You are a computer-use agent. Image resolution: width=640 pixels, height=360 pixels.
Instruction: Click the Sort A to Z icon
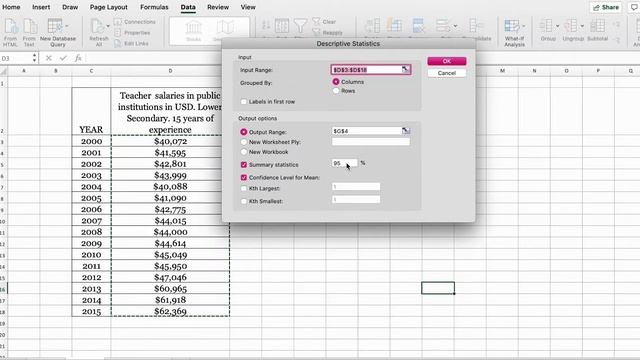click(x=266, y=25)
